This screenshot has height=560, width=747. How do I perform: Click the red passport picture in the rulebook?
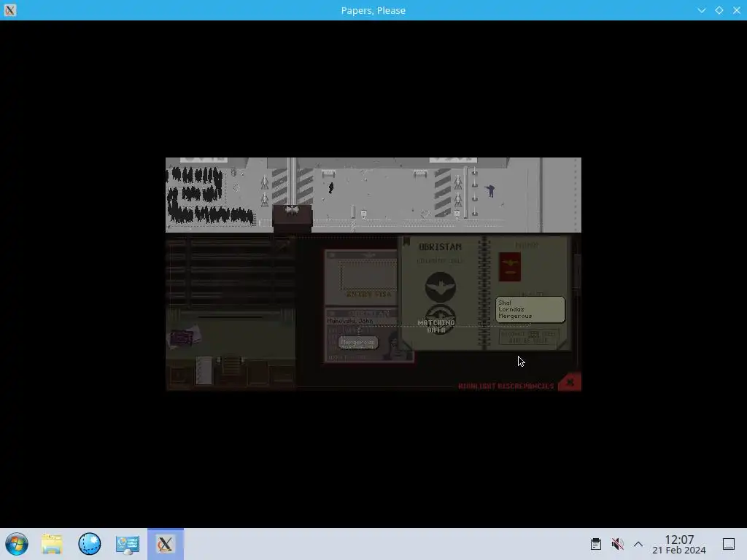tap(509, 267)
